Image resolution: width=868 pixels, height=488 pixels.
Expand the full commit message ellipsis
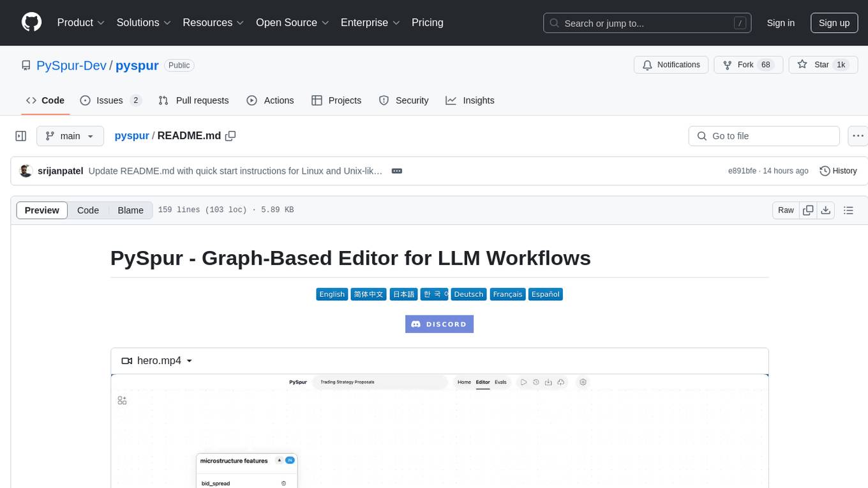396,171
